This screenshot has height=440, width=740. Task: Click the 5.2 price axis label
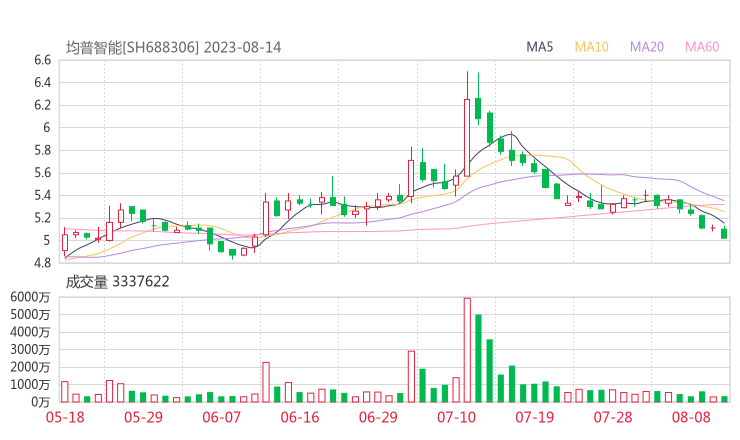[x=42, y=218]
